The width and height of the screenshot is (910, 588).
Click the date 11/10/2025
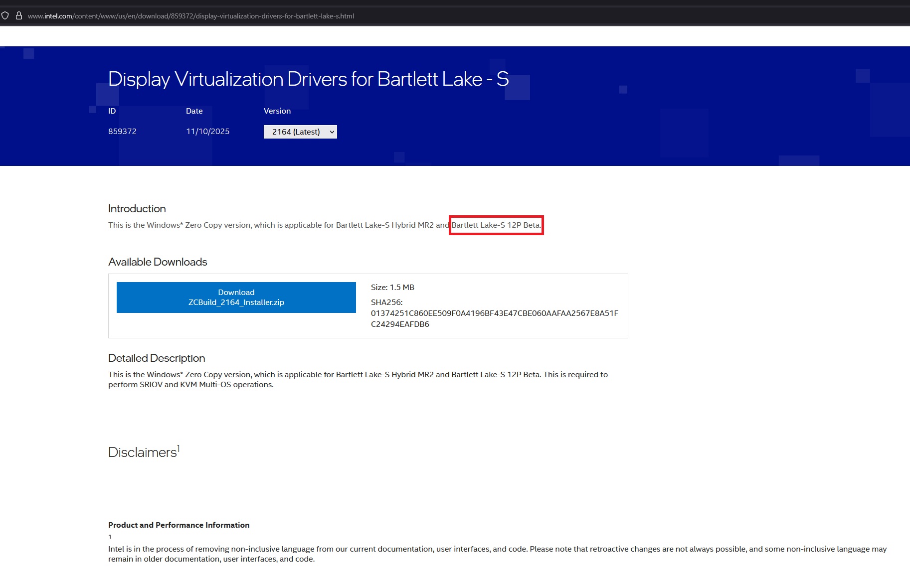208,132
